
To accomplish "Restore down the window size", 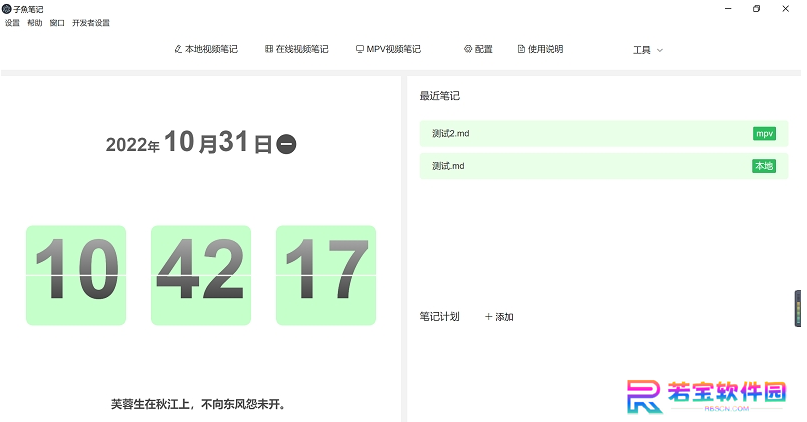I will pos(757,9).
